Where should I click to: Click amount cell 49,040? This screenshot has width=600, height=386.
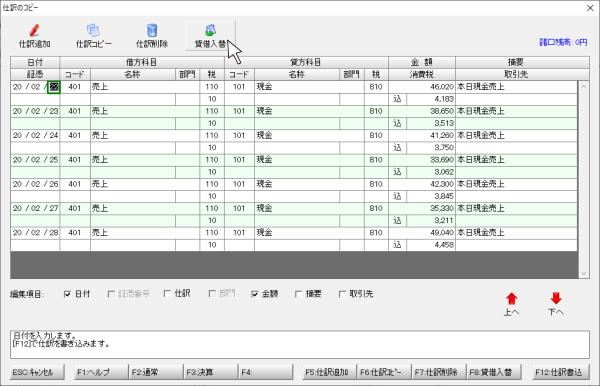tap(422, 233)
